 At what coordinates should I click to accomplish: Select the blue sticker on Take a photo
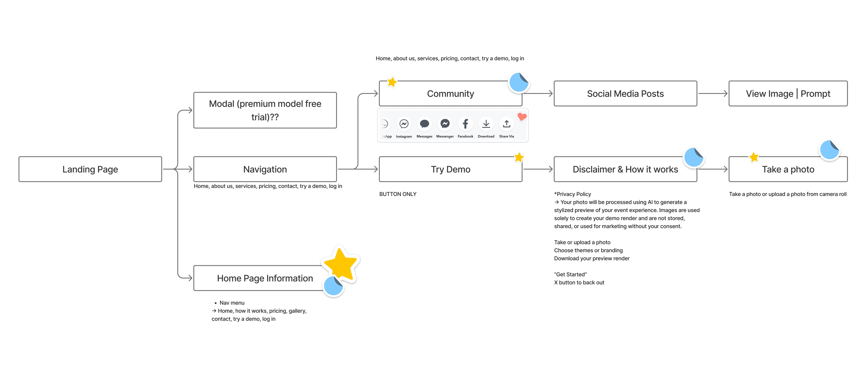pos(829,150)
